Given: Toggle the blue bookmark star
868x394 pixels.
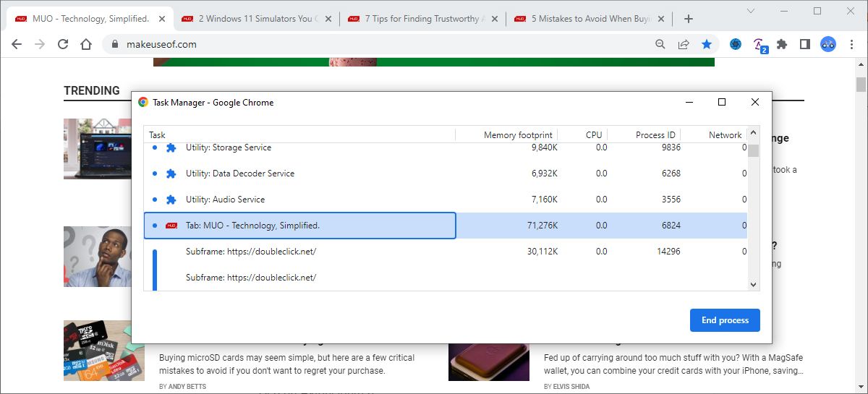Looking at the screenshot, I should click(x=707, y=44).
